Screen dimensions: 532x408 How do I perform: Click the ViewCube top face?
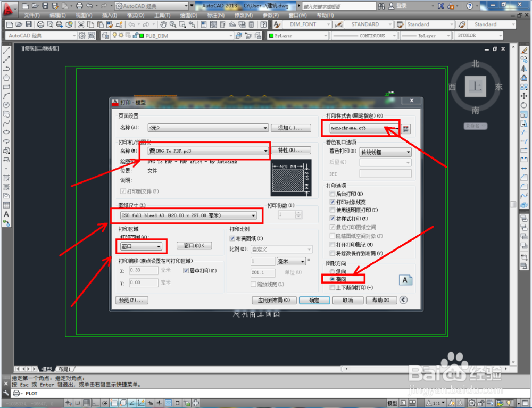475,87
